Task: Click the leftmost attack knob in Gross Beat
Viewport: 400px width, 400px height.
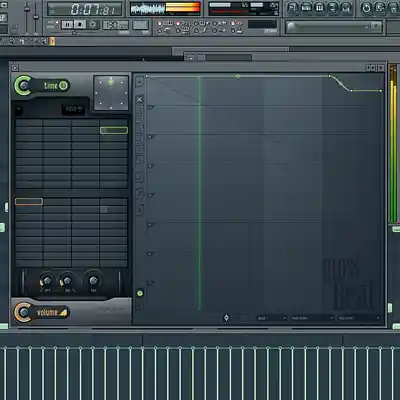Action: point(47,280)
